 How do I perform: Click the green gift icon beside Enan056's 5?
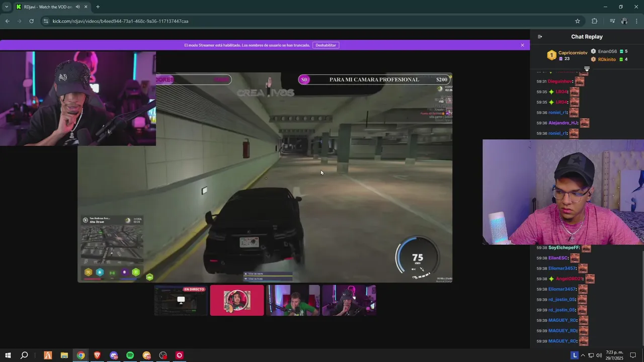[x=621, y=51]
